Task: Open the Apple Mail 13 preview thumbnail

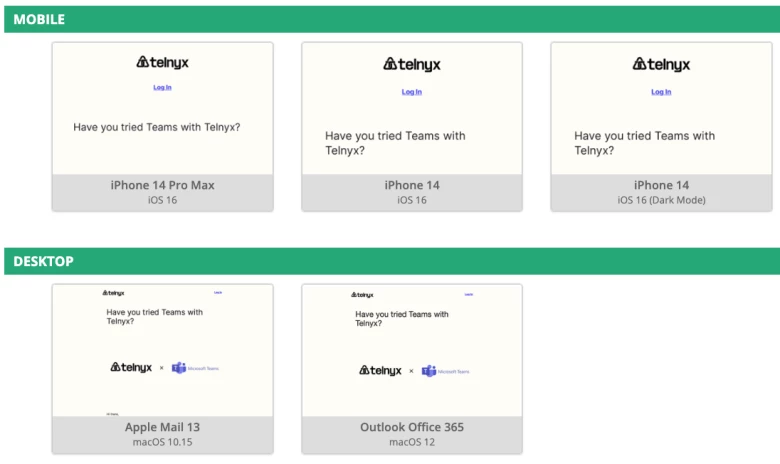Action: 163,351
